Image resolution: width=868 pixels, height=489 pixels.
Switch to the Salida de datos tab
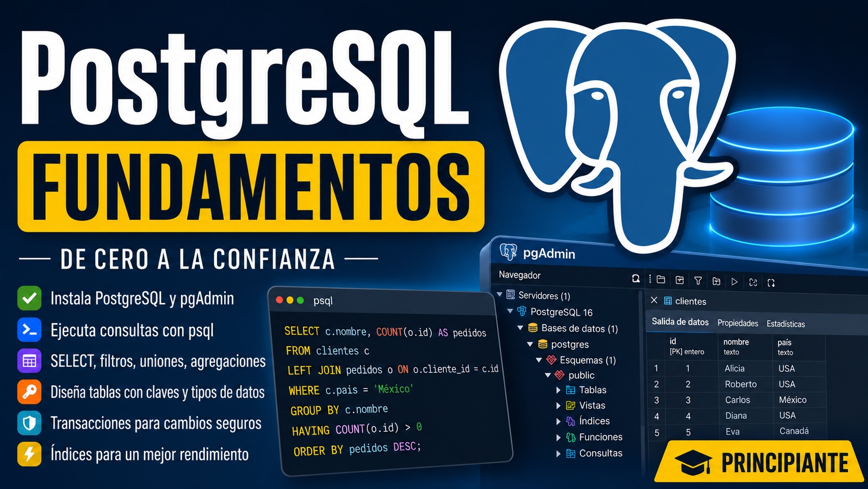pos(680,322)
